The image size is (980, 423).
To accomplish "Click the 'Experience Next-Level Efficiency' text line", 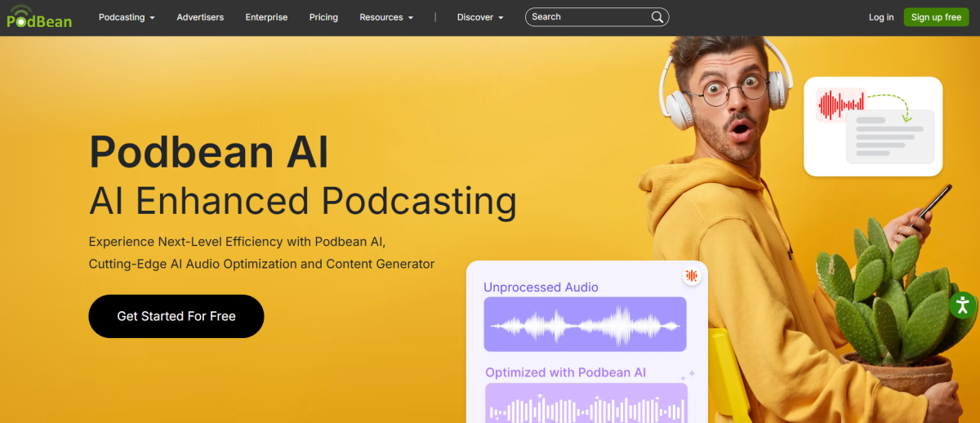I will (237, 243).
